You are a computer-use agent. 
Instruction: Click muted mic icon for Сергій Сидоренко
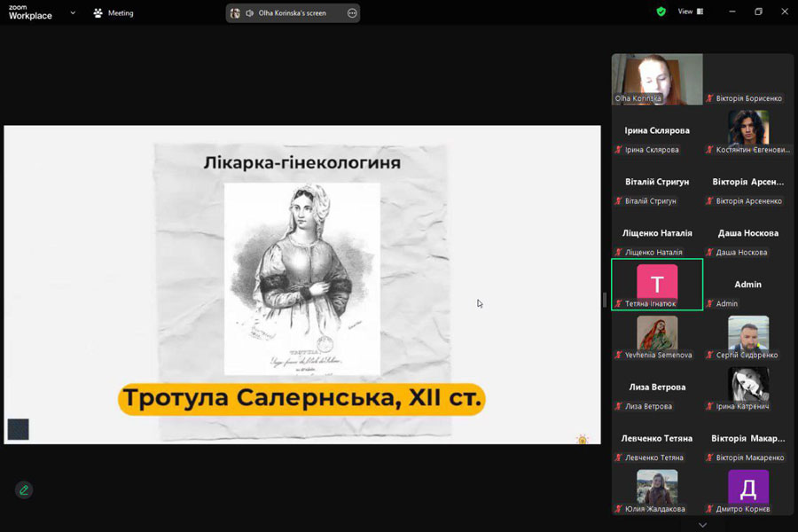(709, 355)
